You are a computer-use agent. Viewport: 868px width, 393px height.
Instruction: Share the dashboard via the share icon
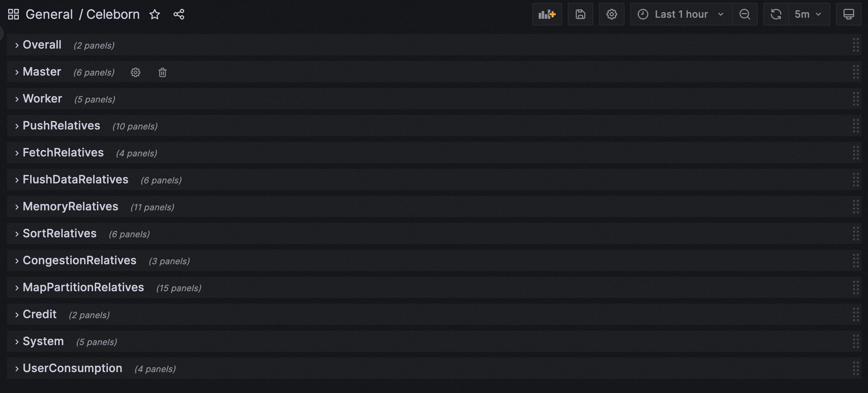pos(179,15)
